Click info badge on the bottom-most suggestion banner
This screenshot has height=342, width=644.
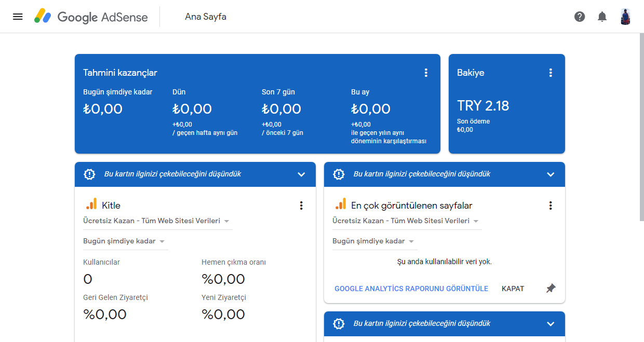coord(339,324)
